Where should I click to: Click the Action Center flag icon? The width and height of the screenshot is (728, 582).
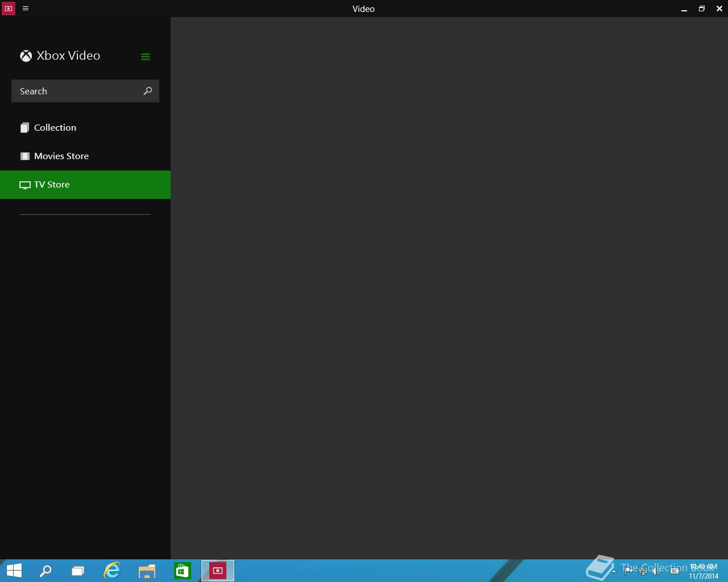pyautogui.click(x=628, y=571)
